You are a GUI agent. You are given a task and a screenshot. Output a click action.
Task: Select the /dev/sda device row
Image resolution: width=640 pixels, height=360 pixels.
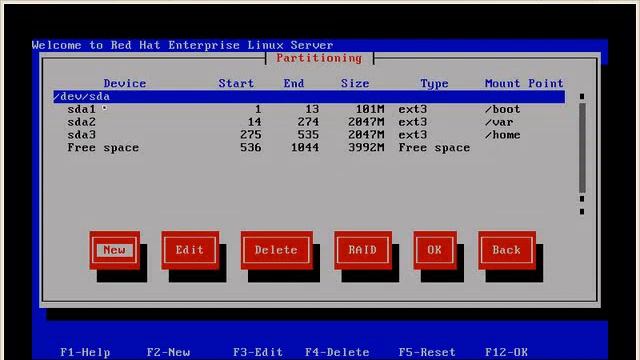click(309, 97)
